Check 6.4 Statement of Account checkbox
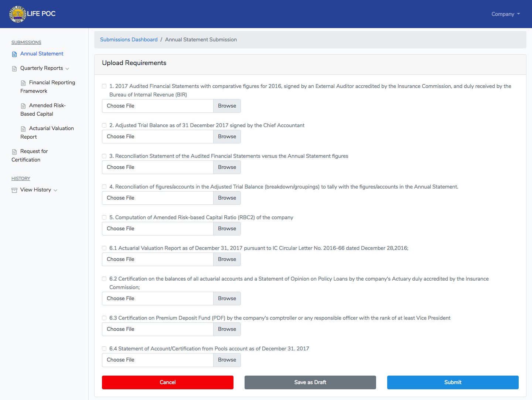This screenshot has height=400, width=532. [x=104, y=349]
